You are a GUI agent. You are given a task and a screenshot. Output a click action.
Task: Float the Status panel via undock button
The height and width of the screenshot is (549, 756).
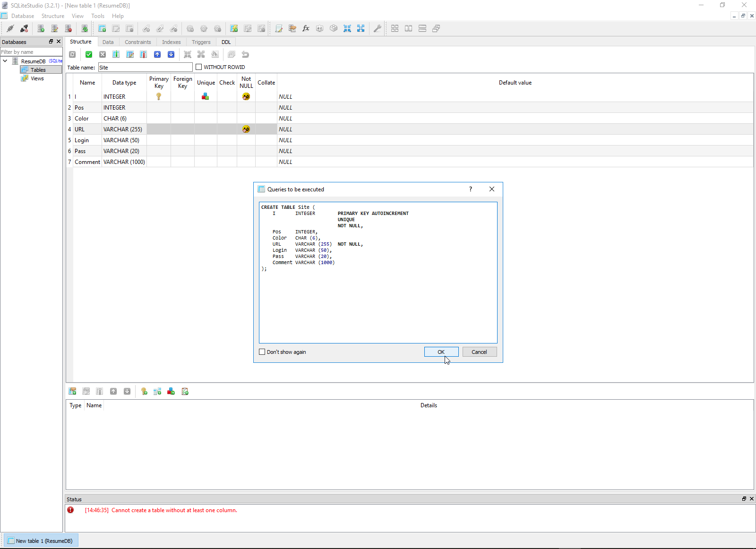[x=744, y=499]
